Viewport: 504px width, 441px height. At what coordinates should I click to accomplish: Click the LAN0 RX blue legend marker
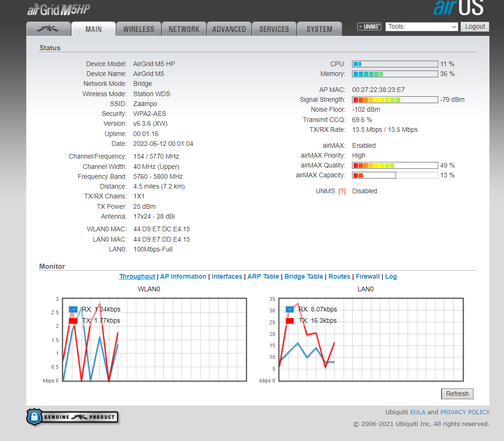[x=290, y=309]
